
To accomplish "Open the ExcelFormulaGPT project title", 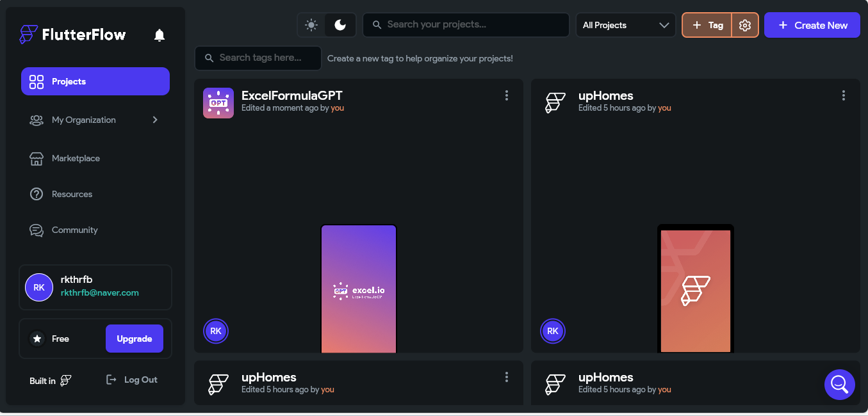I will click(292, 96).
